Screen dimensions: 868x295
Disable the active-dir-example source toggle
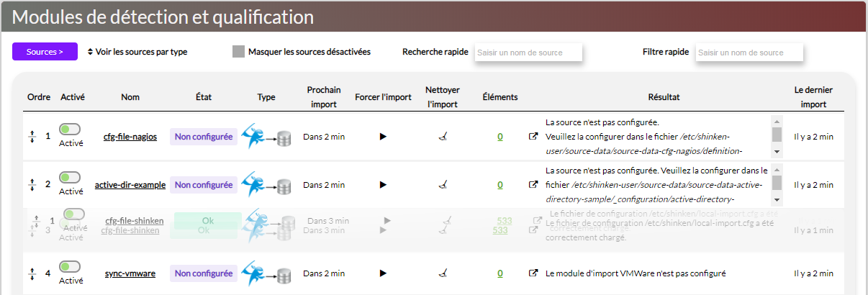(x=70, y=178)
